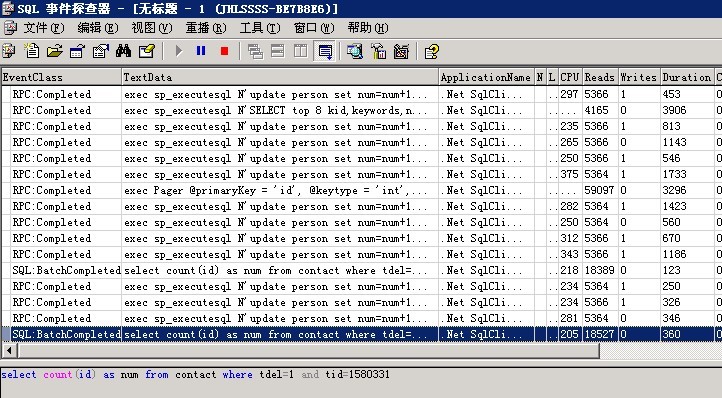This screenshot has width=722, height=398.
Task: Stop the trace with red square
Action: (x=224, y=51)
